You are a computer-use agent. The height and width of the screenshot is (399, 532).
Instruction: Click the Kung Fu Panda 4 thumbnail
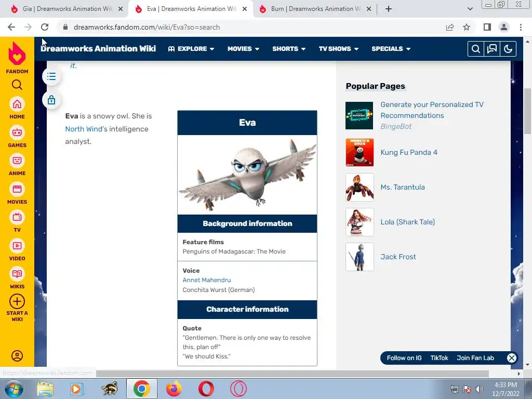coord(360,152)
